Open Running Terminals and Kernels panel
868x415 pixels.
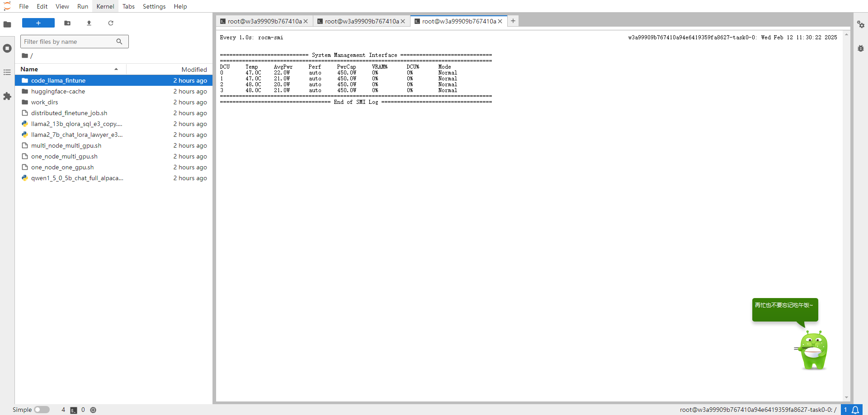pos(7,48)
